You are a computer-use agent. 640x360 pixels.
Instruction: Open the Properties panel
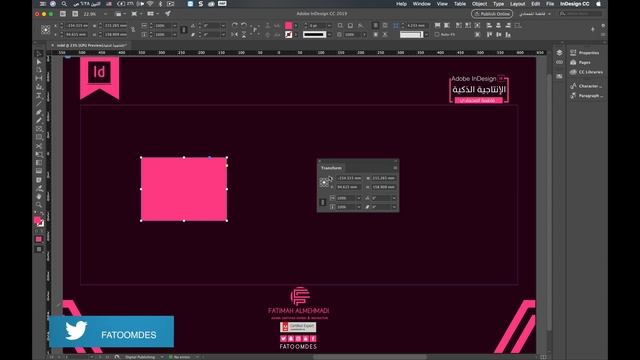pos(584,53)
